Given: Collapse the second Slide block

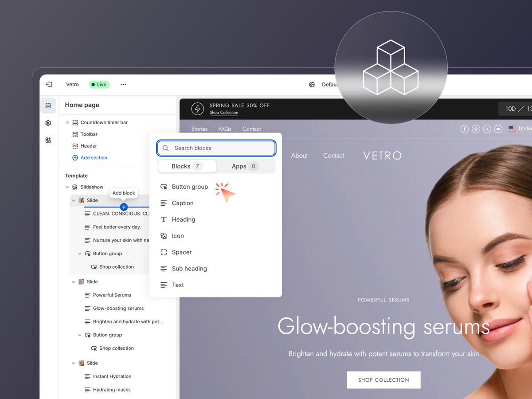Looking at the screenshot, I should (74, 282).
